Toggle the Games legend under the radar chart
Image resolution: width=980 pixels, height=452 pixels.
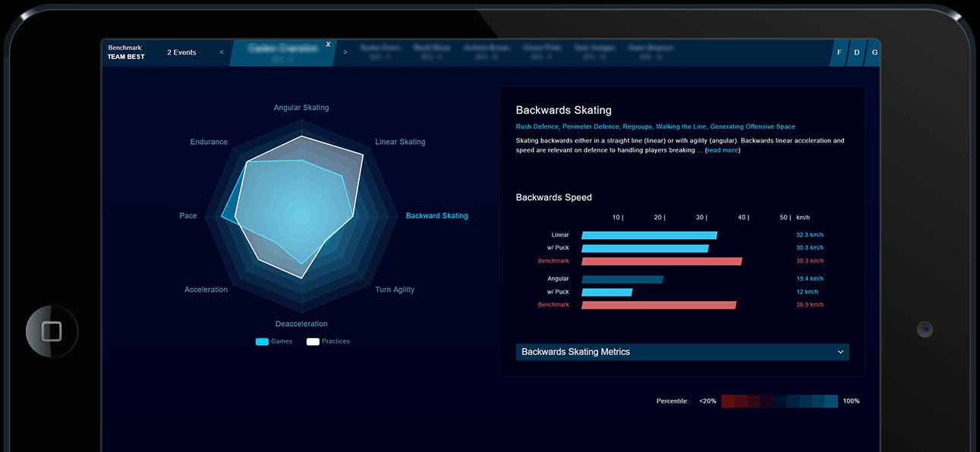click(x=273, y=341)
